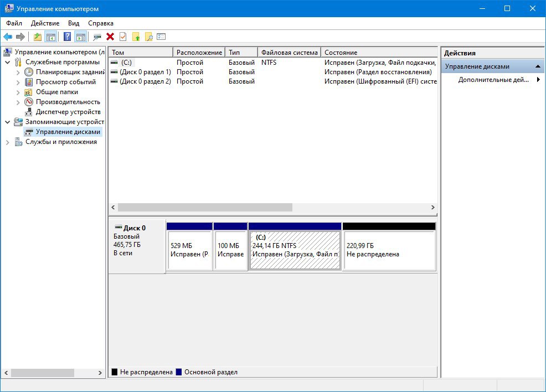Expand the Общие папки node

point(18,92)
